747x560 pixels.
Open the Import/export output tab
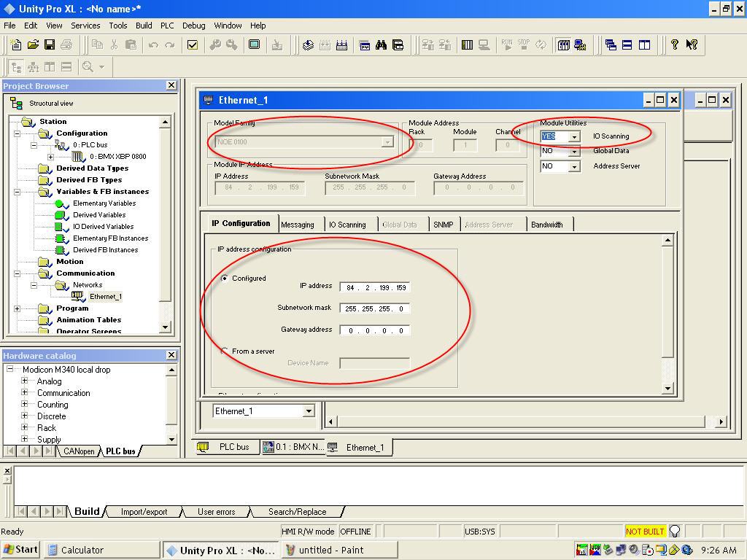click(144, 511)
